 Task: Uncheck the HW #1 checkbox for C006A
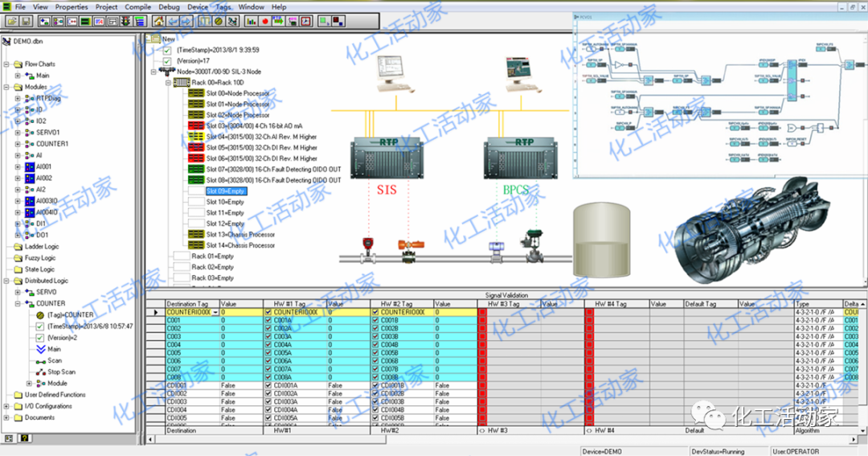click(x=268, y=361)
